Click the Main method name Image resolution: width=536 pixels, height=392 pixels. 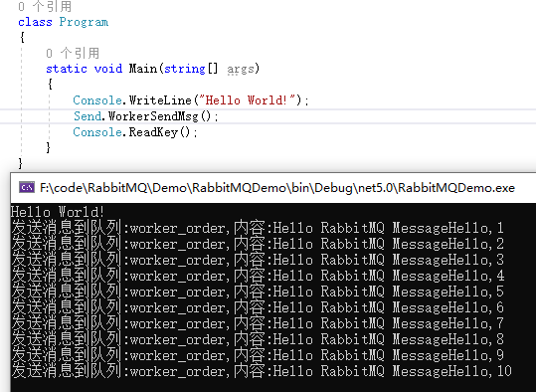point(142,69)
